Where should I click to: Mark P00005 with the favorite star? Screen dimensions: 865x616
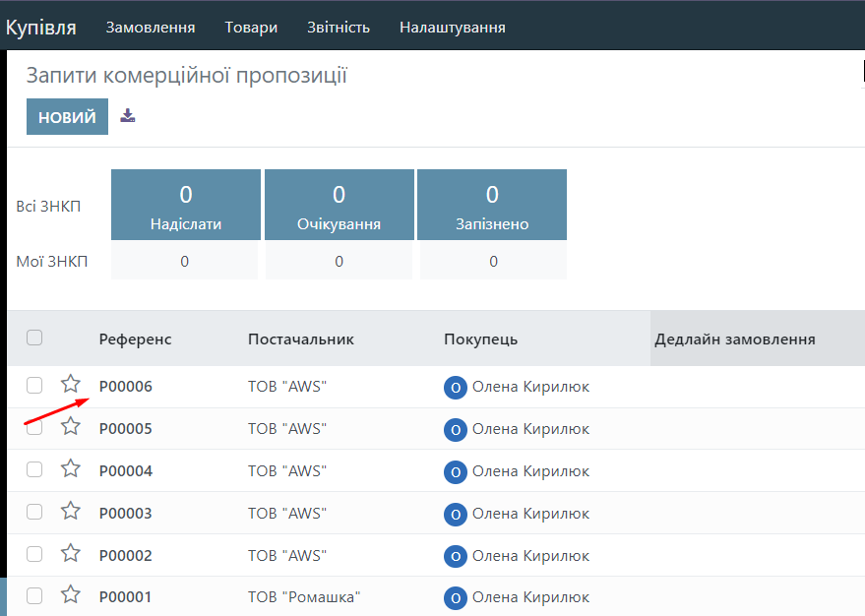[x=71, y=426]
